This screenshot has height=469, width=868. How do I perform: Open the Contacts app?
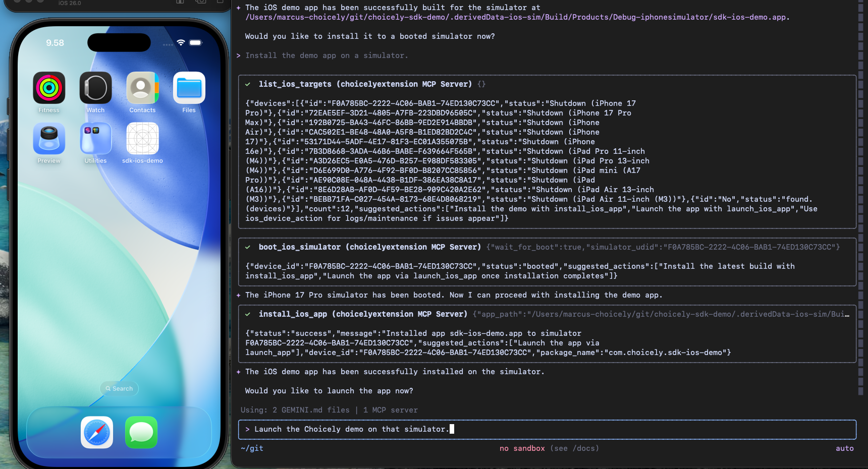pos(142,88)
